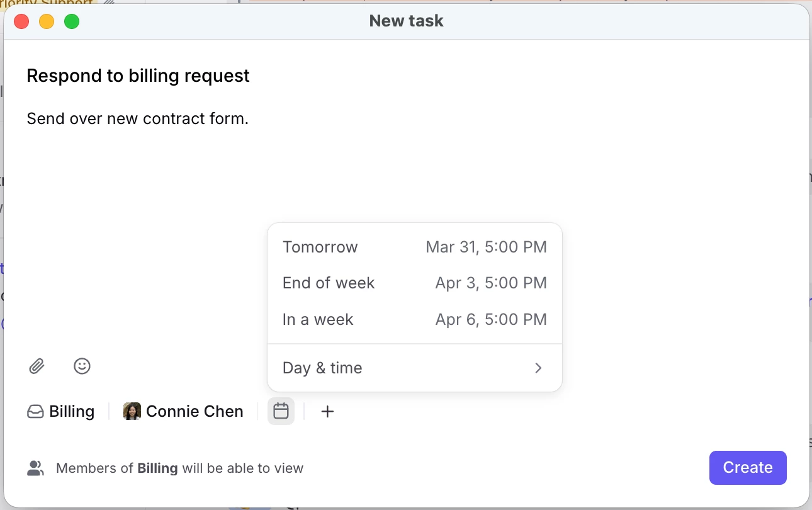Open the Billing inbox selector

(x=60, y=411)
